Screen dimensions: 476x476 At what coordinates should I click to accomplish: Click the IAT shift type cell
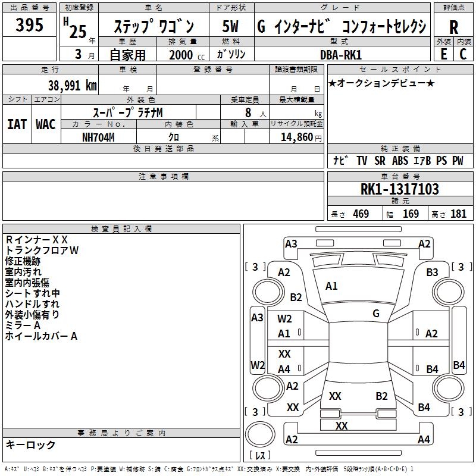(17, 124)
